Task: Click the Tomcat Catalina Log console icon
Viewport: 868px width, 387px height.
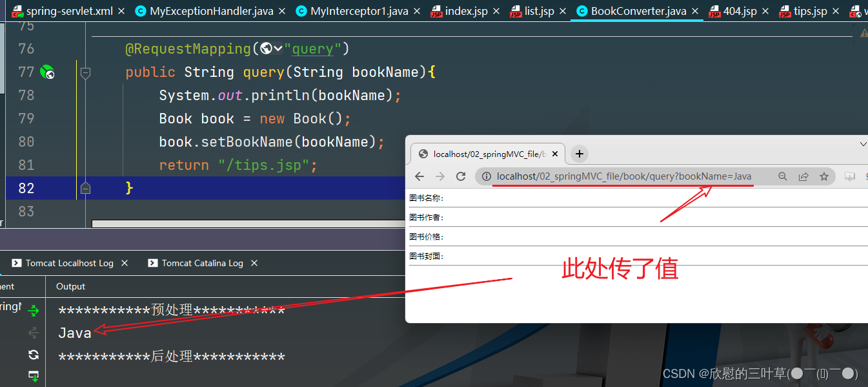Action: point(152,263)
